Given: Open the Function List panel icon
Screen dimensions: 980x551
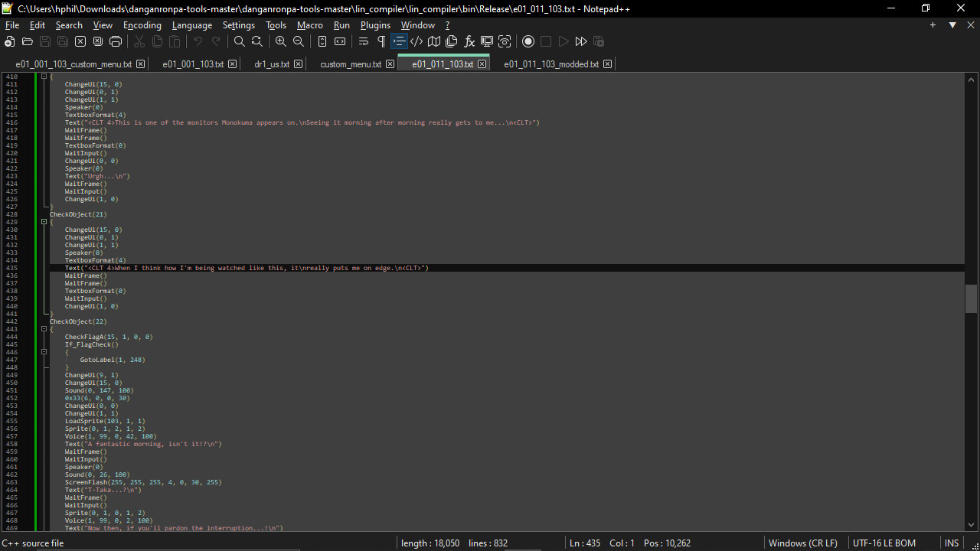Looking at the screenshot, I should tap(469, 41).
